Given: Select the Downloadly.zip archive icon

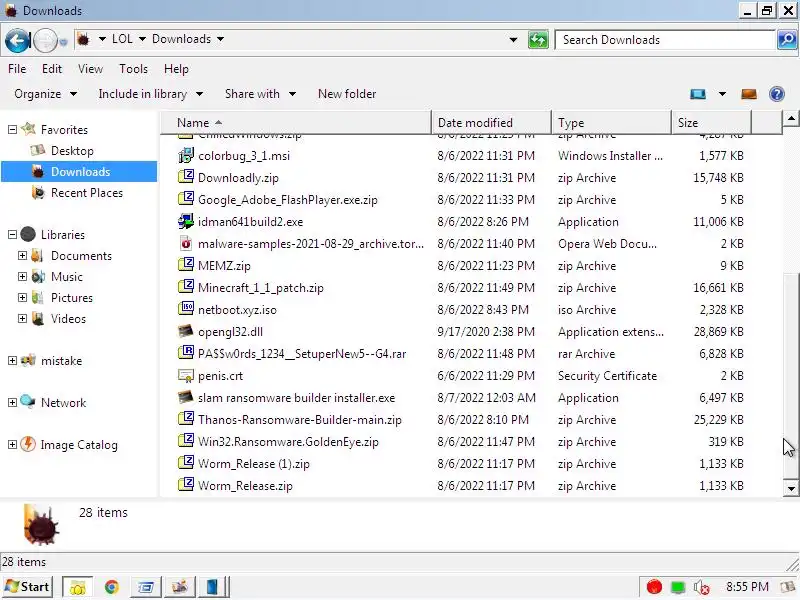Looking at the screenshot, I should tap(186, 177).
